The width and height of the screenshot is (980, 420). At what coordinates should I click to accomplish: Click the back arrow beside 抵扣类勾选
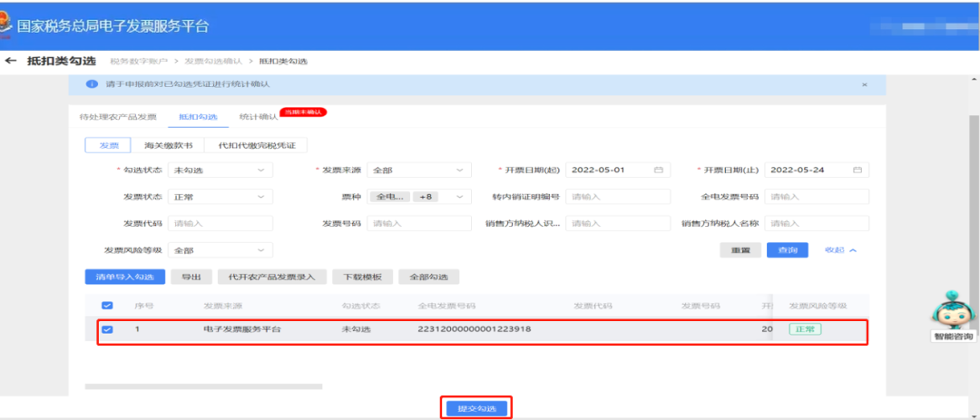[12, 61]
